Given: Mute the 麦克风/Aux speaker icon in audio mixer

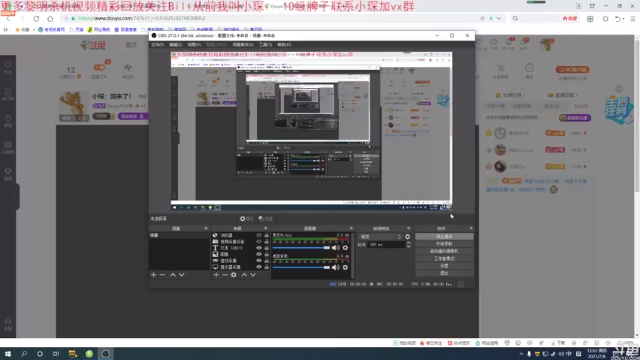Looking at the screenshot, I should [336, 248].
